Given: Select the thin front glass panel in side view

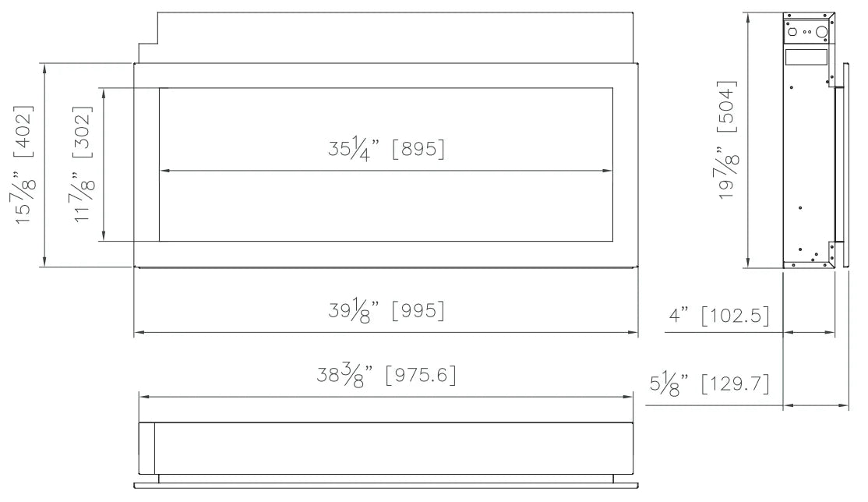Looking at the screenshot, I should click(x=846, y=166).
